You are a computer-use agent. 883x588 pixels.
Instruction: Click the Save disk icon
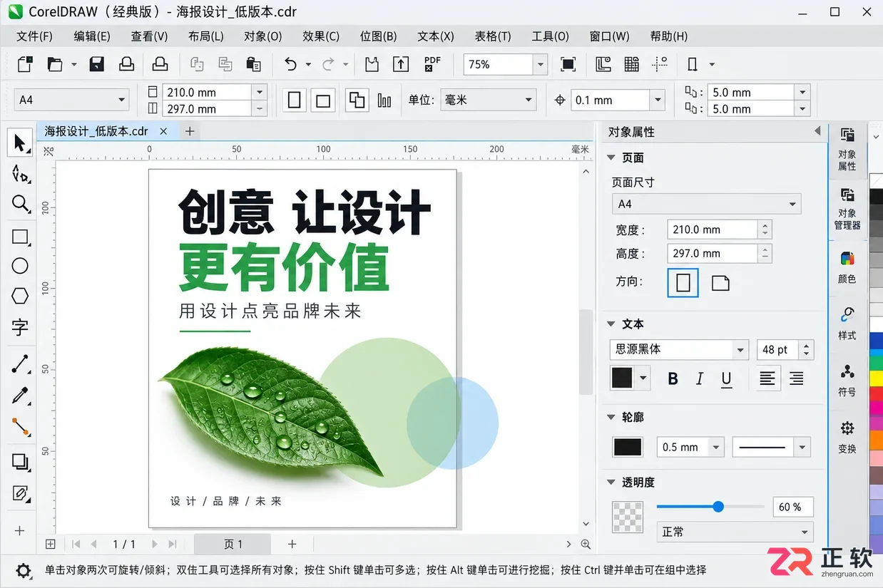tap(97, 64)
